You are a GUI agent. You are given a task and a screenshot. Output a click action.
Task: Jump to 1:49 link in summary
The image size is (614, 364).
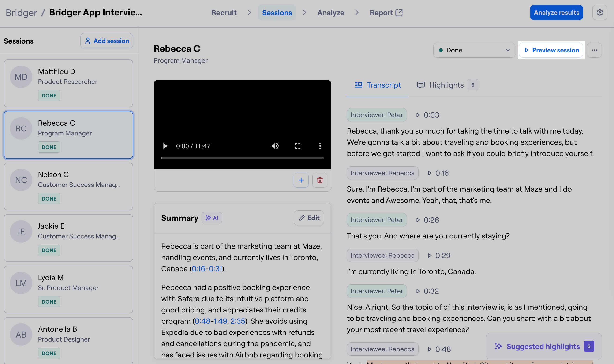[220, 321]
